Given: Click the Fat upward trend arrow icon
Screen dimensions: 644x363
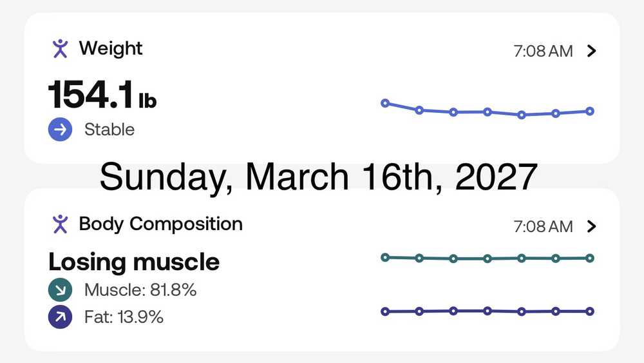Looking at the screenshot, I should point(60,317).
